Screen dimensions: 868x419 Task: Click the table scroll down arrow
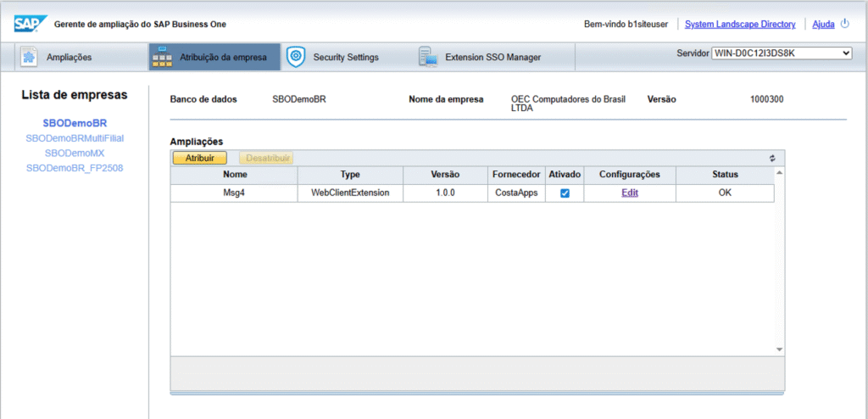pyautogui.click(x=780, y=349)
